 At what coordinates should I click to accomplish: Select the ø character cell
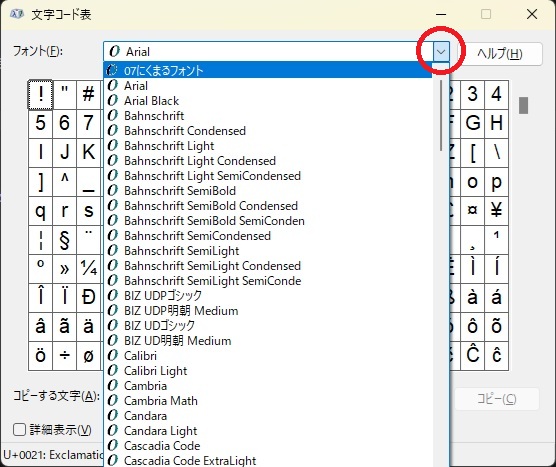pyautogui.click(x=88, y=356)
